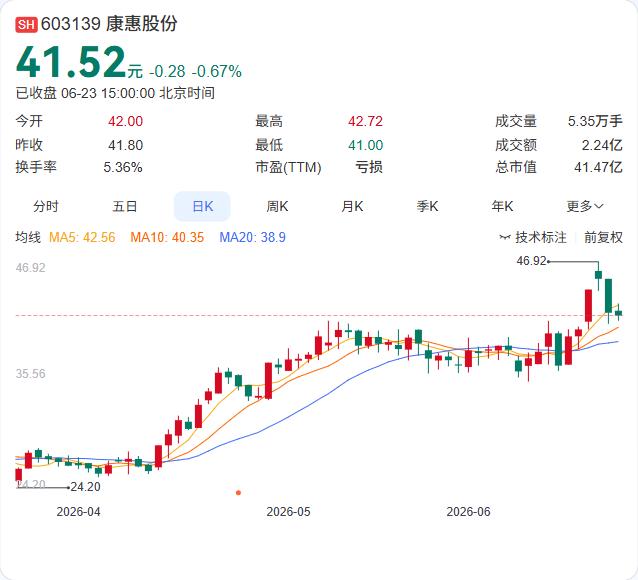The width and height of the screenshot is (638, 580).
Task: Switch to 五日 chart tab
Action: click(125, 206)
